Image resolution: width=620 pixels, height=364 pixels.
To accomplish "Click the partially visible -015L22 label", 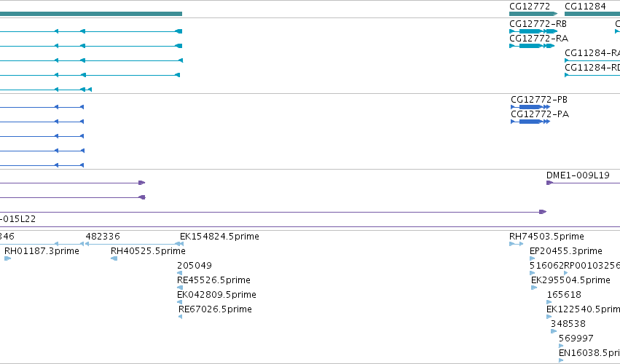I will (17, 219).
